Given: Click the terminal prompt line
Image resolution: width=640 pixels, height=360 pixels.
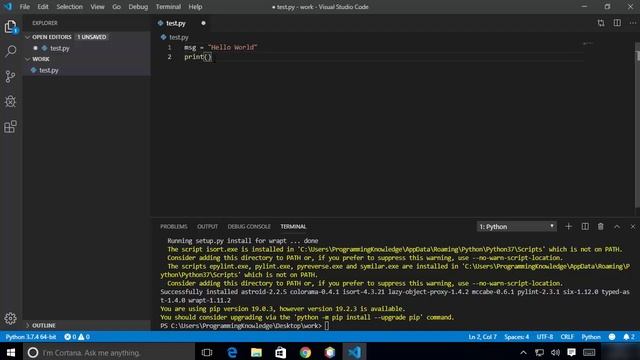Looking at the screenshot, I should point(245,326).
